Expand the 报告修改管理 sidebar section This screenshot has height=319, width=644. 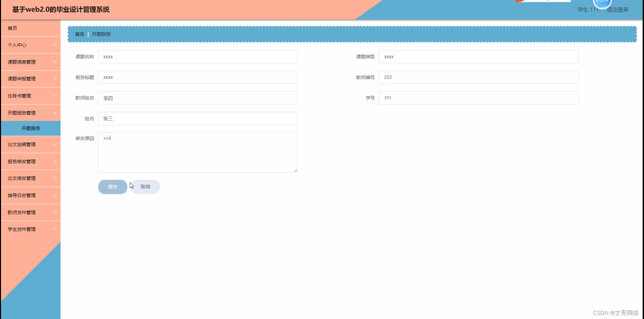(x=30, y=161)
